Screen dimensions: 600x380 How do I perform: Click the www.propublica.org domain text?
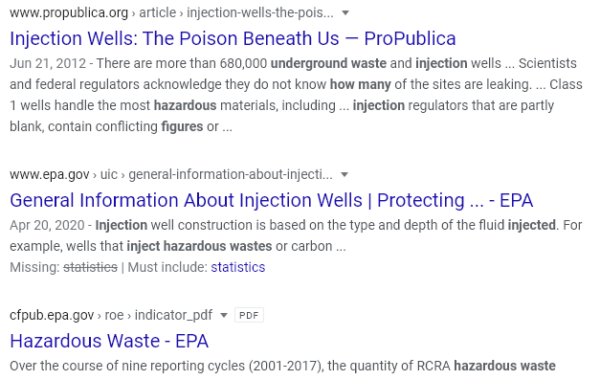(x=69, y=13)
